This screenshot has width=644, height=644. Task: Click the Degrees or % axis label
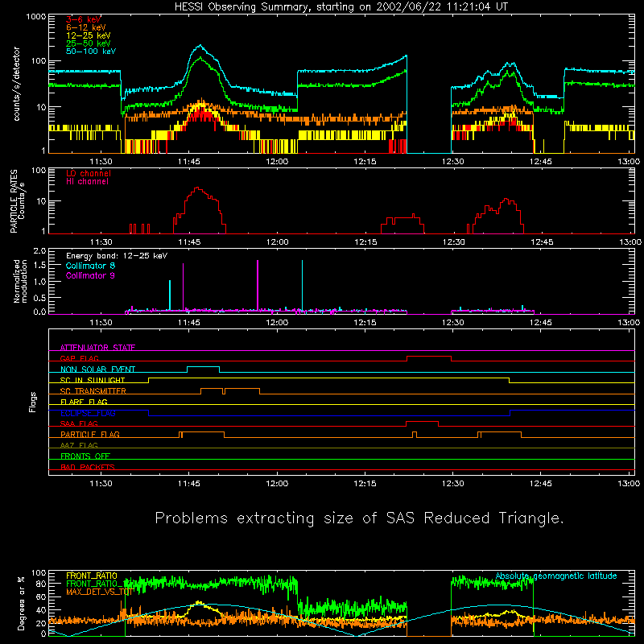coord(21,603)
